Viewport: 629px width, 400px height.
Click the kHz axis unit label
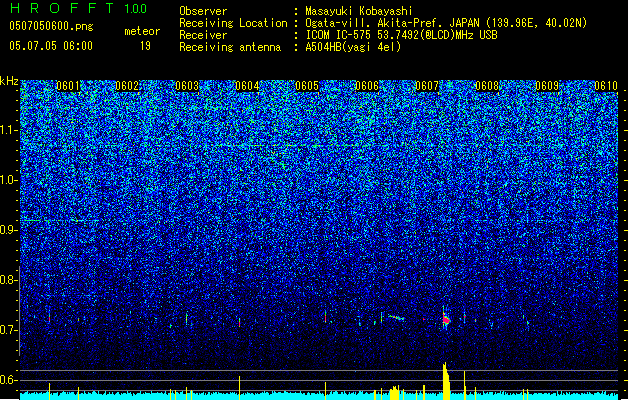[x=9, y=81]
